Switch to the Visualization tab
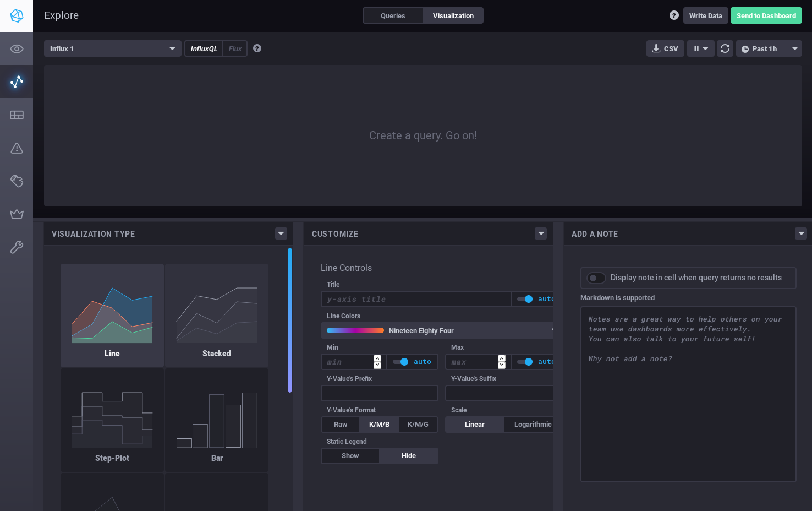This screenshot has height=511, width=812. click(453, 15)
